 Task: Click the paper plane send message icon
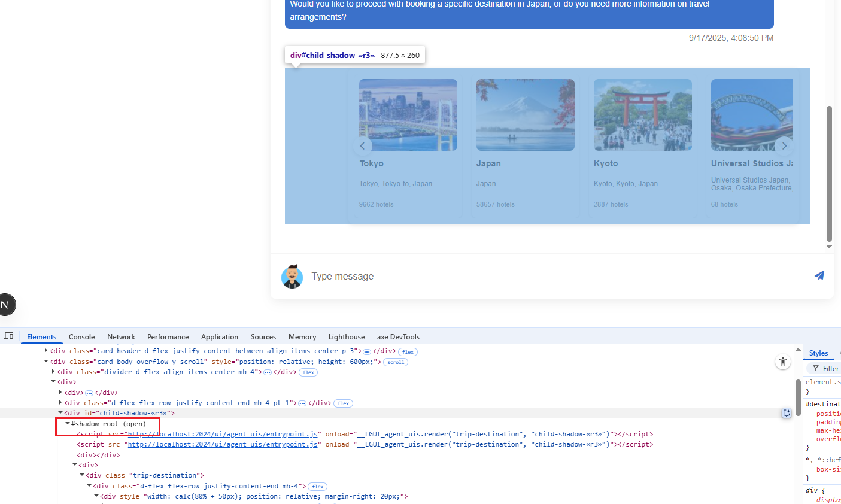tap(819, 275)
